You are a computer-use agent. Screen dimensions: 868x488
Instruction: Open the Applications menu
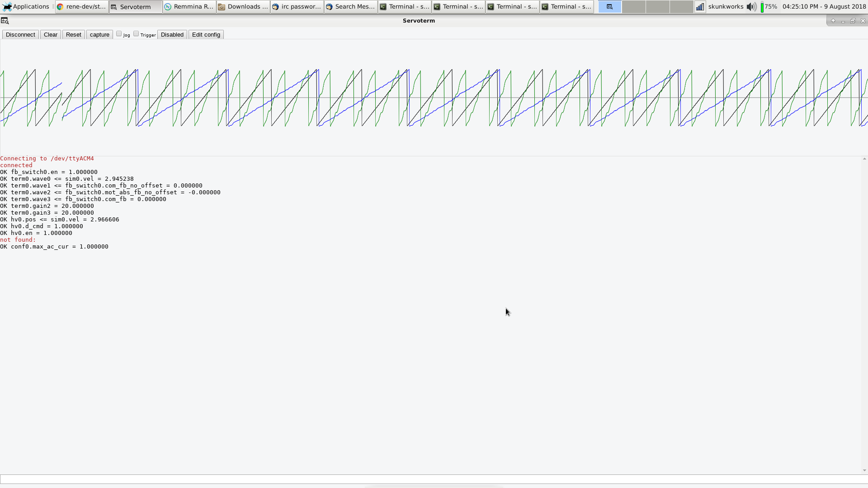26,7
